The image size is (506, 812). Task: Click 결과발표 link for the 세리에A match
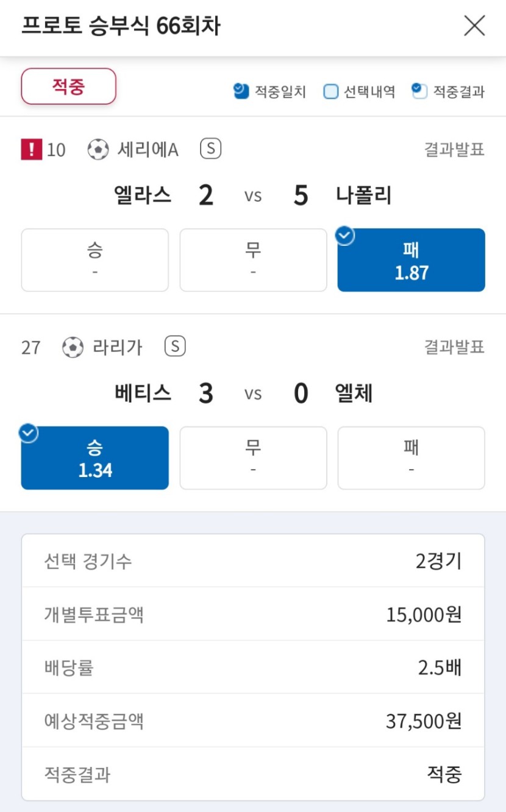[454, 149]
